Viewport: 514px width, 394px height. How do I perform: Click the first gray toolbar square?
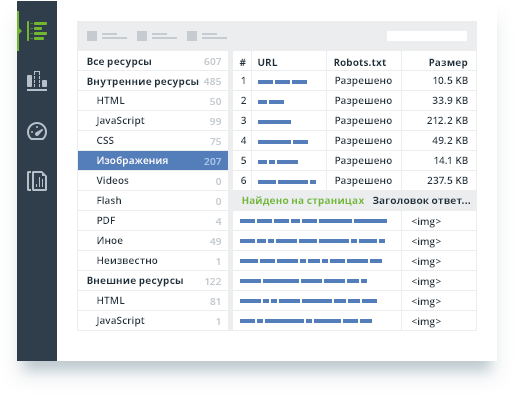coord(92,36)
